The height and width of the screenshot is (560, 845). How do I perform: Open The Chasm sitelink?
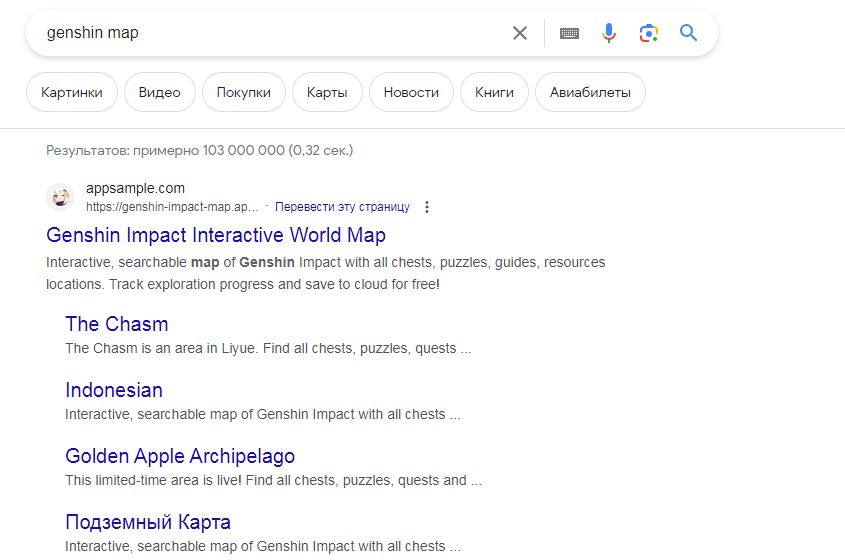click(x=116, y=324)
